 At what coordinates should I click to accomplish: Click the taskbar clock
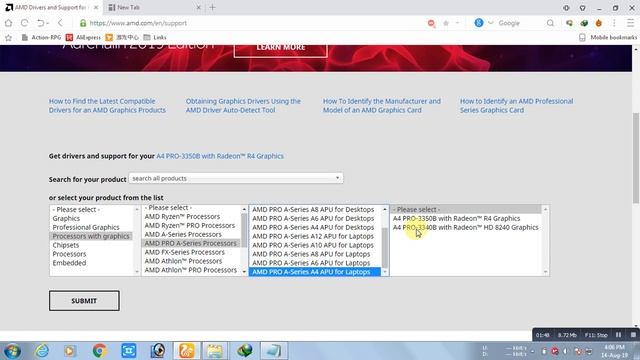(x=613, y=351)
